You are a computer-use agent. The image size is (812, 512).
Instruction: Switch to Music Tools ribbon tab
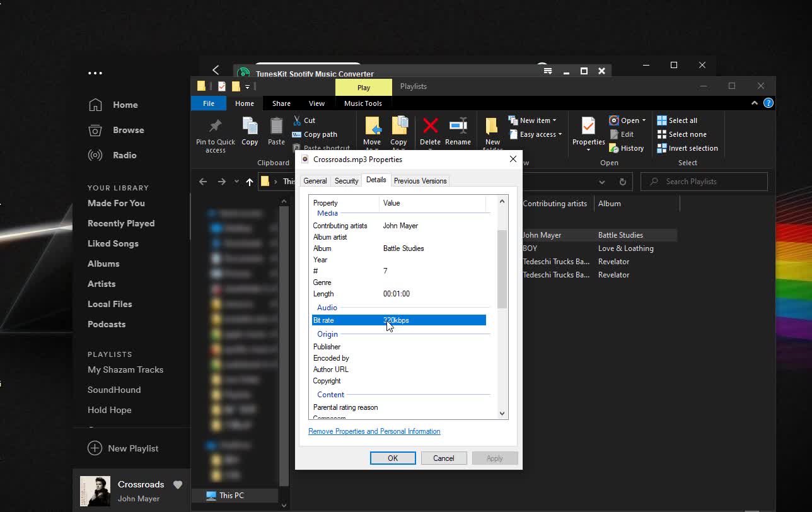click(363, 103)
